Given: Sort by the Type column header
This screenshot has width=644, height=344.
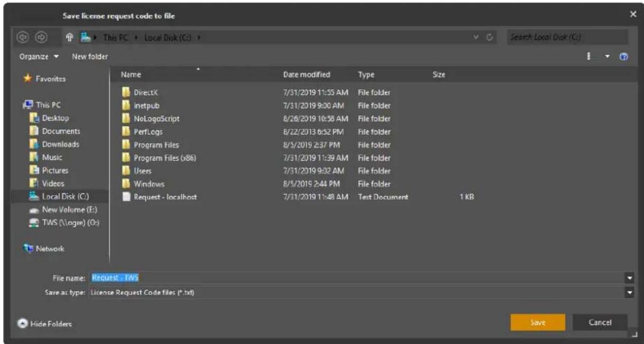Looking at the screenshot, I should point(366,75).
